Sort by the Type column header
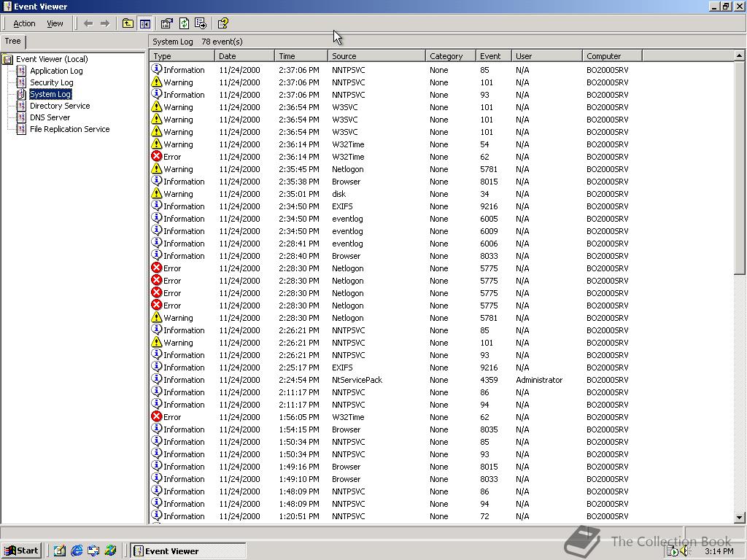This screenshot has height=560, width=747. click(182, 55)
